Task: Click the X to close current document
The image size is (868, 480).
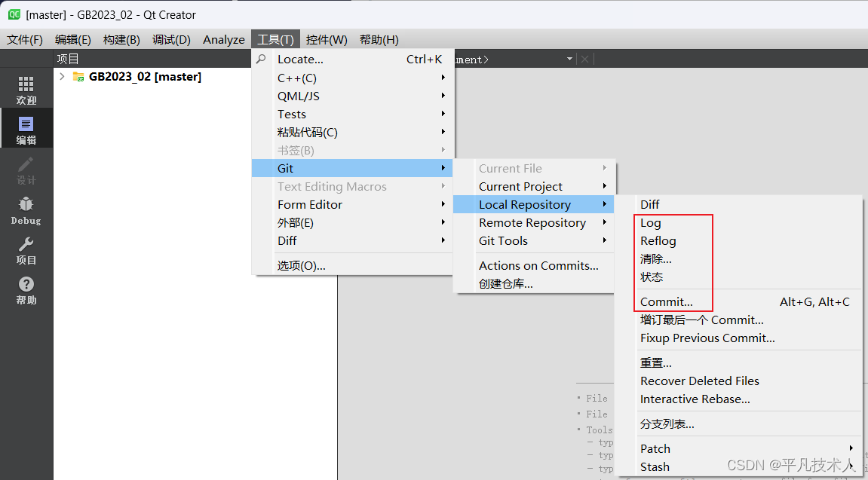Action: pos(586,58)
